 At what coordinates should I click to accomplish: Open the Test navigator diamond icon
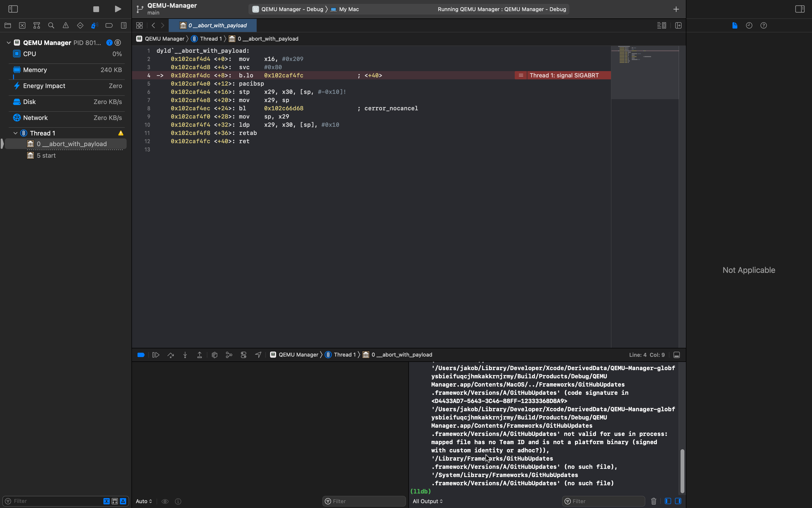tap(80, 26)
